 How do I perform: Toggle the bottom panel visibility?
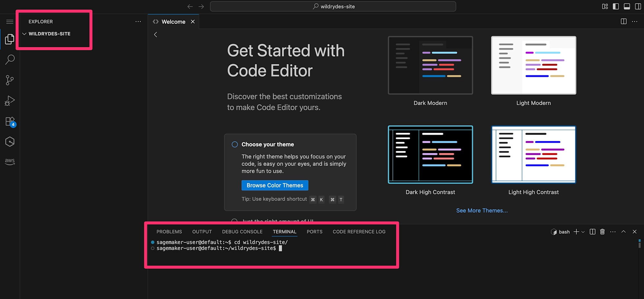point(627,6)
